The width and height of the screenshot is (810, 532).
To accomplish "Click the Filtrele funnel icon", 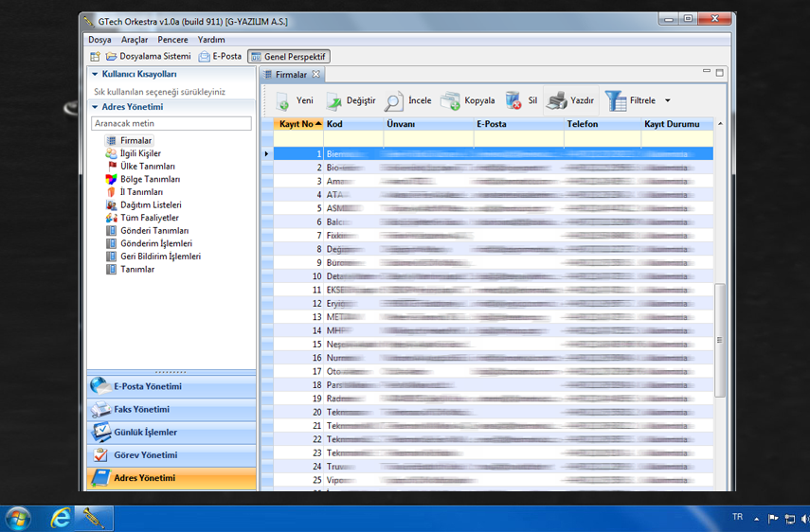I will pos(616,100).
